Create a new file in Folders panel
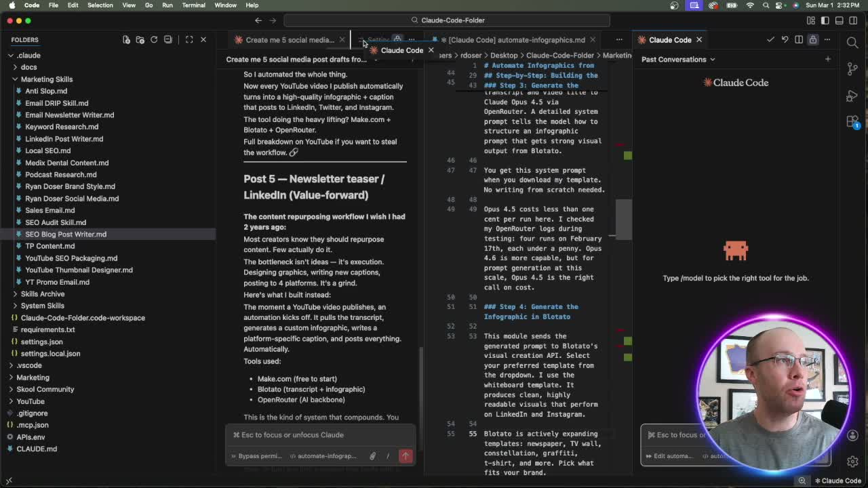 click(126, 39)
